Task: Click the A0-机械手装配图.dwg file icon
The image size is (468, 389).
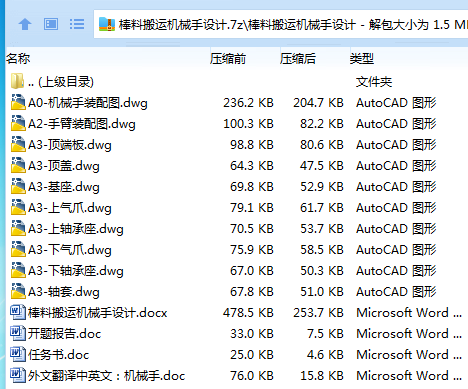Action: click(18, 102)
